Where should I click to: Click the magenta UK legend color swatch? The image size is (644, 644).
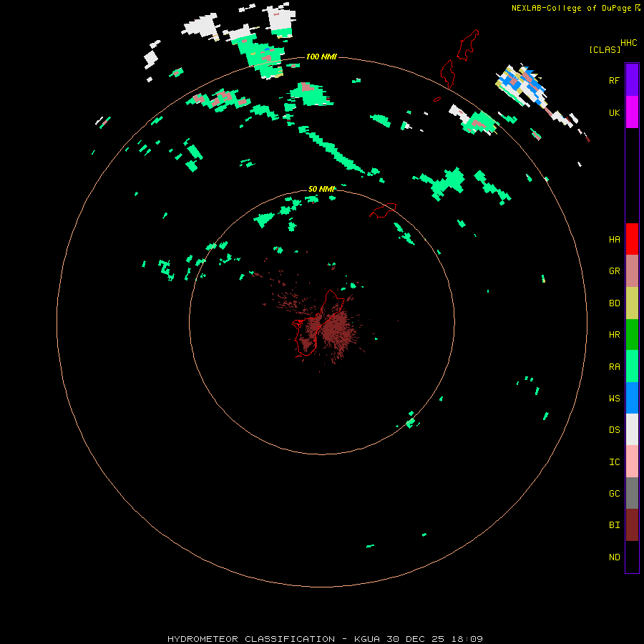(632, 112)
